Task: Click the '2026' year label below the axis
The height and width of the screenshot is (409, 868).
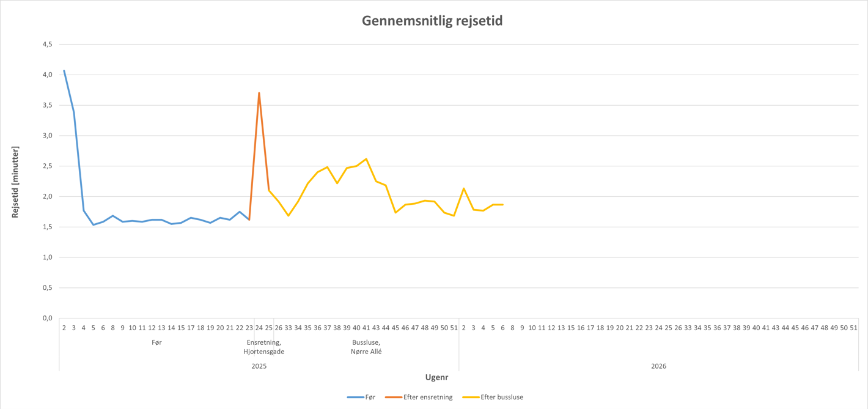Action: click(658, 366)
